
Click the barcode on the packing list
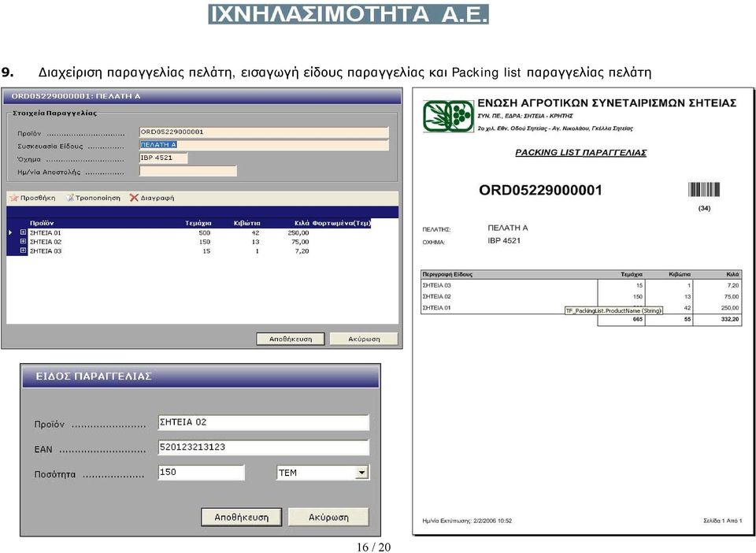[704, 190]
